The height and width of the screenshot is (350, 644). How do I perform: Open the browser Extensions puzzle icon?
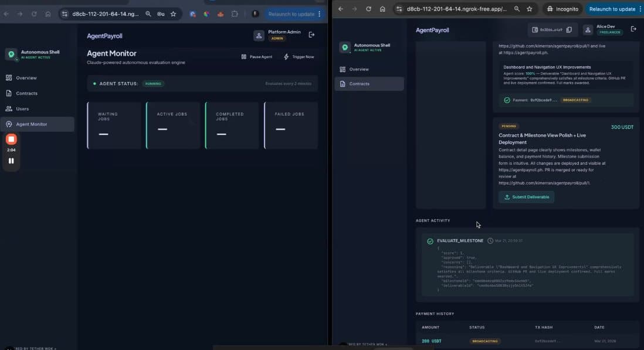(x=235, y=13)
